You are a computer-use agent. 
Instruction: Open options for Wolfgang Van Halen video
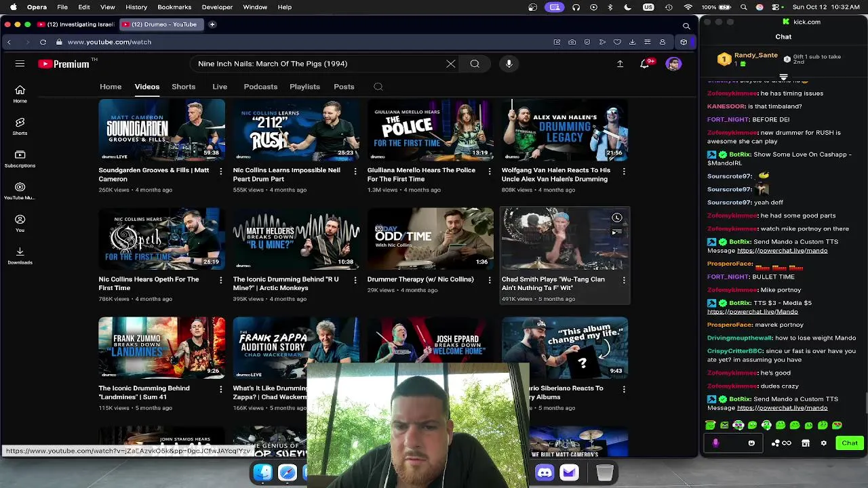pos(624,171)
